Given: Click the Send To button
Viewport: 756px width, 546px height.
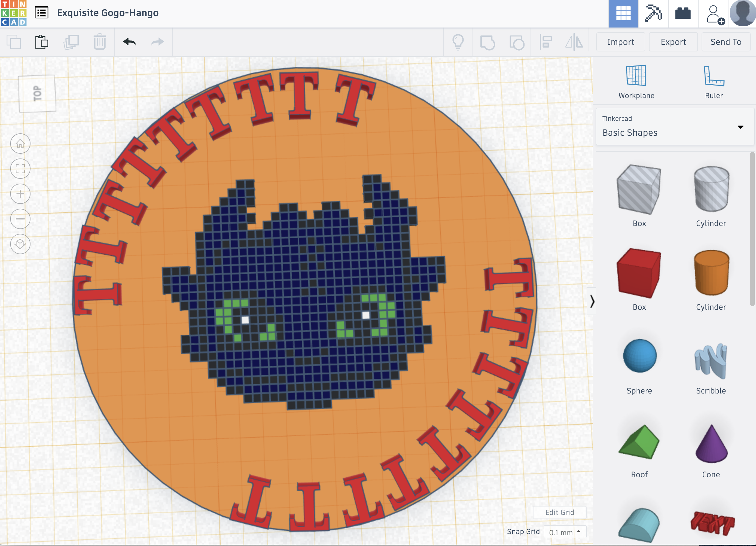Looking at the screenshot, I should click(x=726, y=42).
